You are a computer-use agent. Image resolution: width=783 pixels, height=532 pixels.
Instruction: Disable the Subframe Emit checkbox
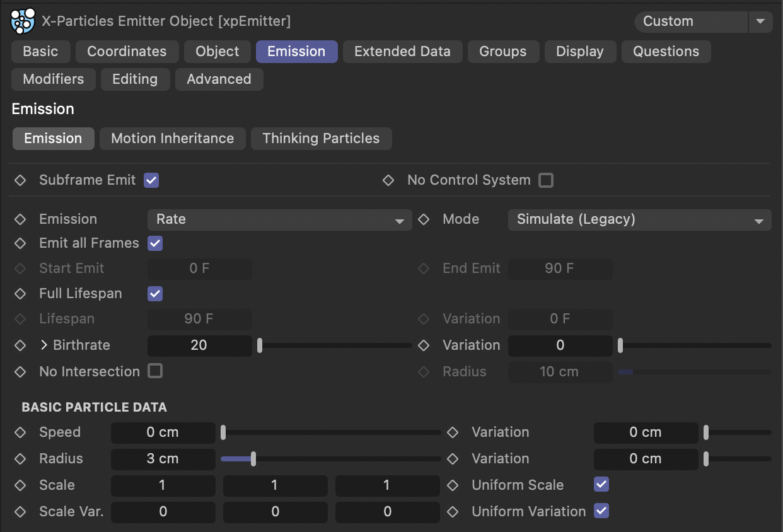tap(151, 180)
